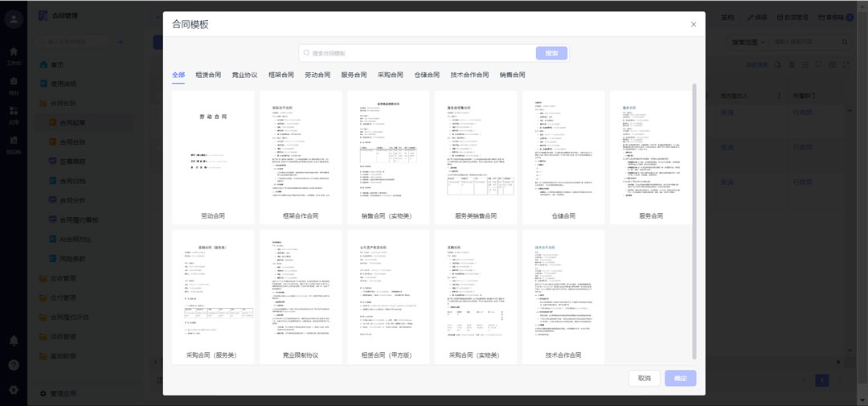The height and width of the screenshot is (406, 868).
Task: Select the 租赁合同 category tab
Action: [x=208, y=75]
